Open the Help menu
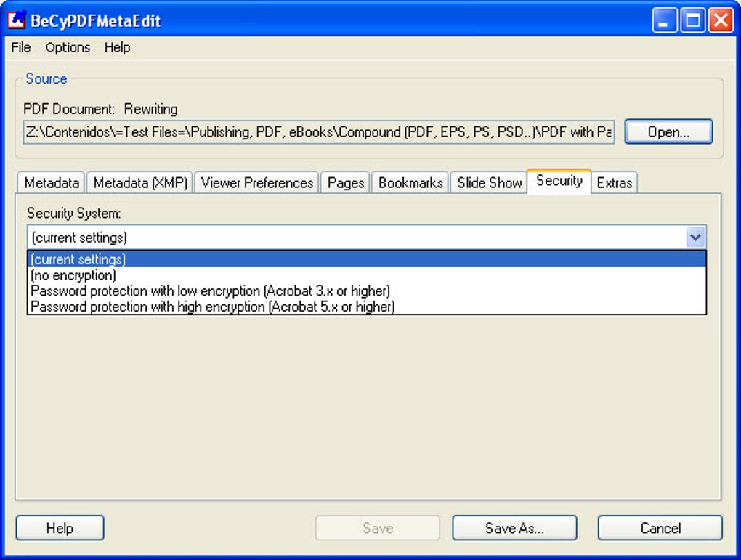The height and width of the screenshot is (560, 741). point(117,48)
